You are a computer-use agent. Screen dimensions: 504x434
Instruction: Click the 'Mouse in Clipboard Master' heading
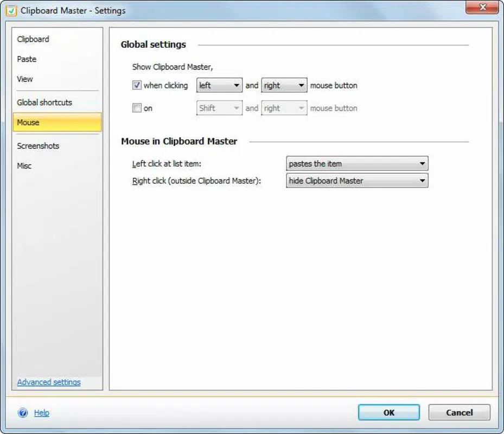click(x=179, y=141)
